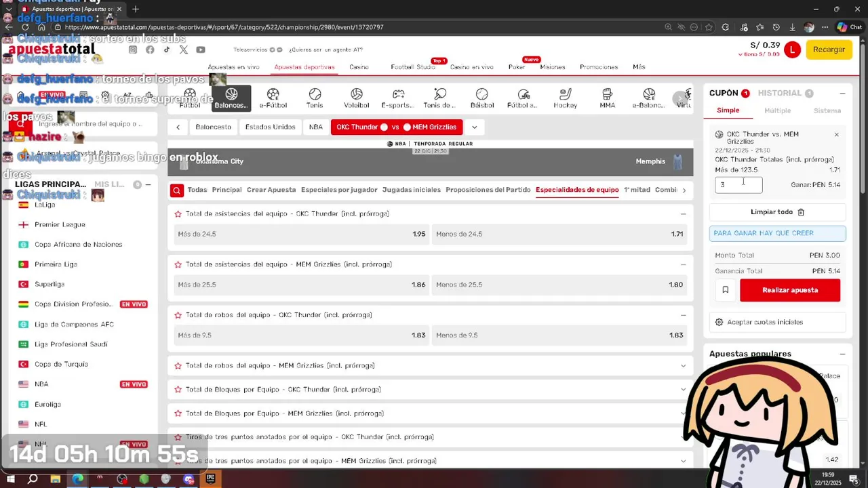The width and height of the screenshot is (868, 488).
Task: Select the e-Fútbol sport icon
Action: [273, 98]
